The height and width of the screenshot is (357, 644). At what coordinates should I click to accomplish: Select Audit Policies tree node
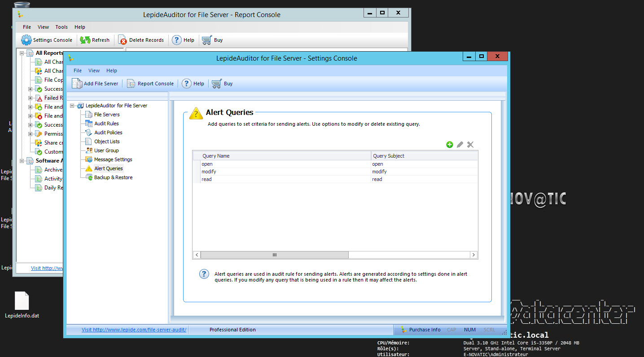coord(108,132)
